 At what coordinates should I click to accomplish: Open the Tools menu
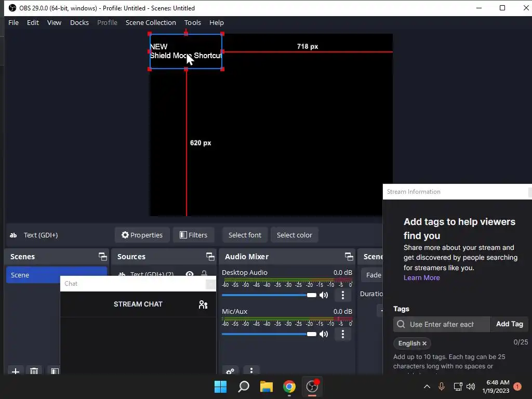193,23
